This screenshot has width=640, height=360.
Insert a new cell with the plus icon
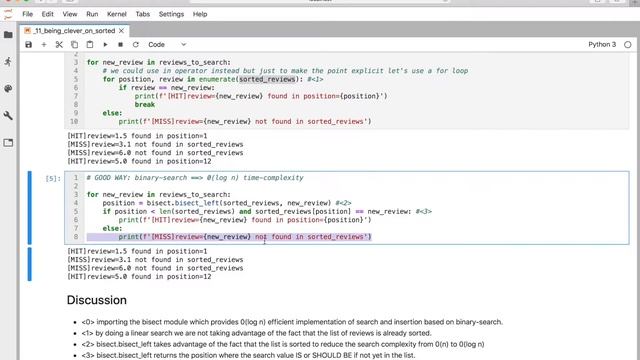click(x=44, y=44)
